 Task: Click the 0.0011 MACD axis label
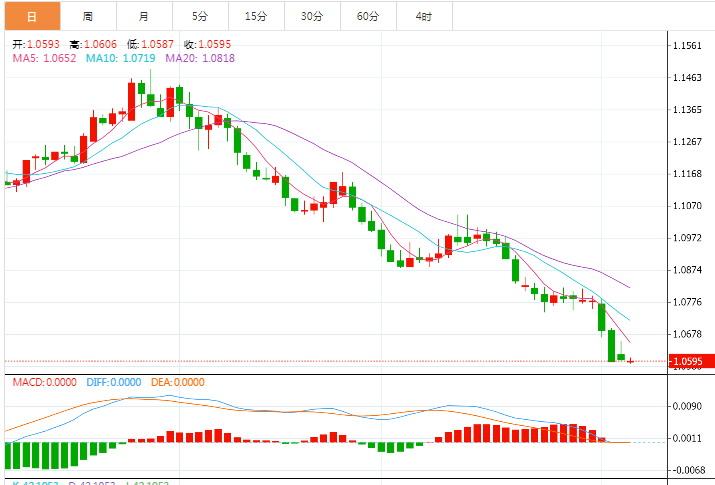click(x=688, y=438)
